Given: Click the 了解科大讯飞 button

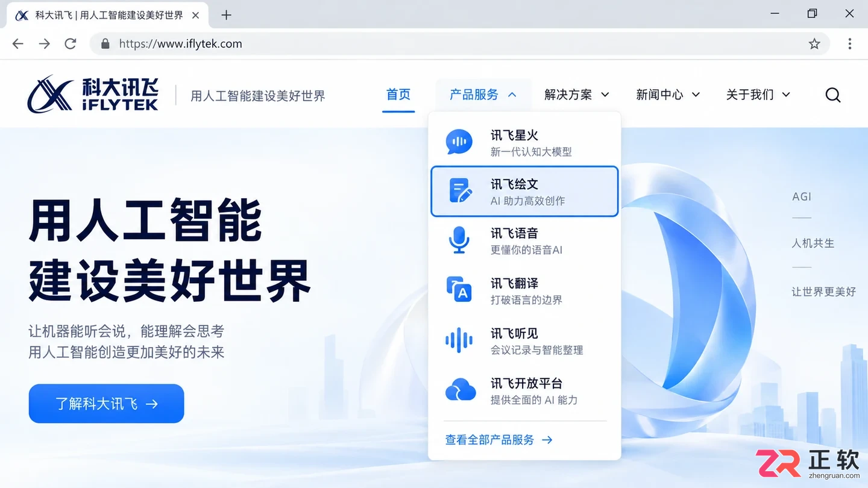Looking at the screenshot, I should click(x=106, y=404).
